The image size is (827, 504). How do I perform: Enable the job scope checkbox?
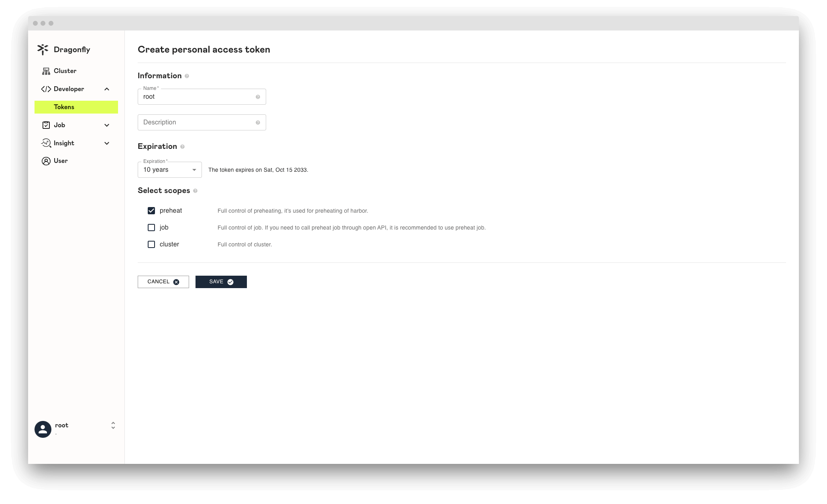(151, 227)
